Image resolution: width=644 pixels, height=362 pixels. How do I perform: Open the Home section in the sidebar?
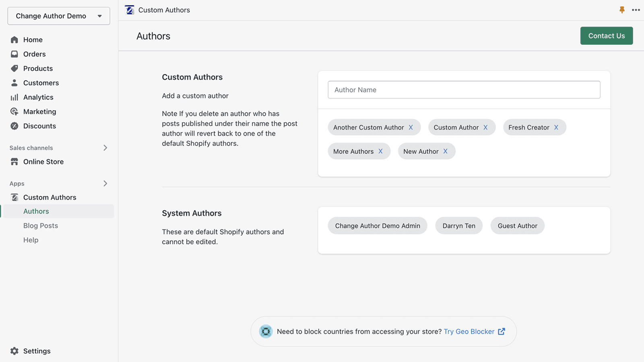click(x=14, y=39)
